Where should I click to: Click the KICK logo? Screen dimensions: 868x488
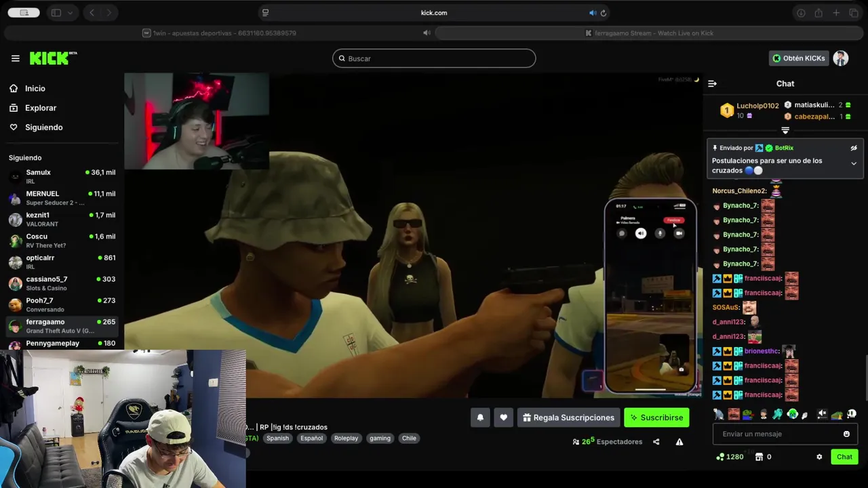(x=53, y=58)
